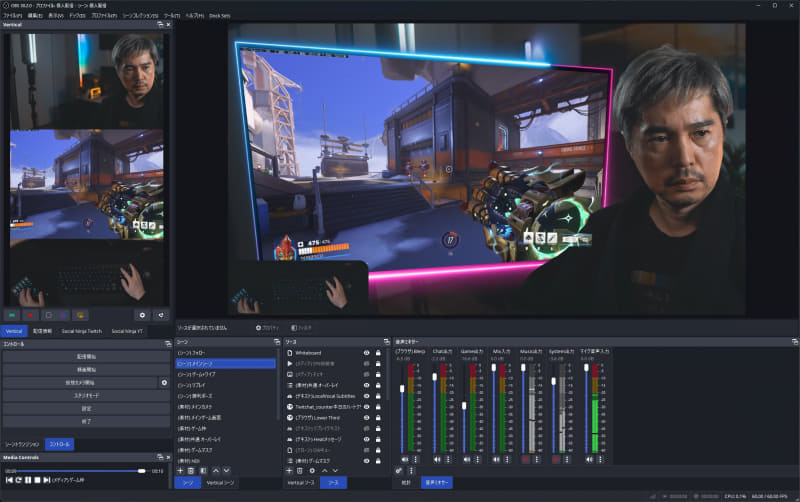Open 設定 from Controls dock
This screenshot has width=800, height=502.
[x=86, y=409]
